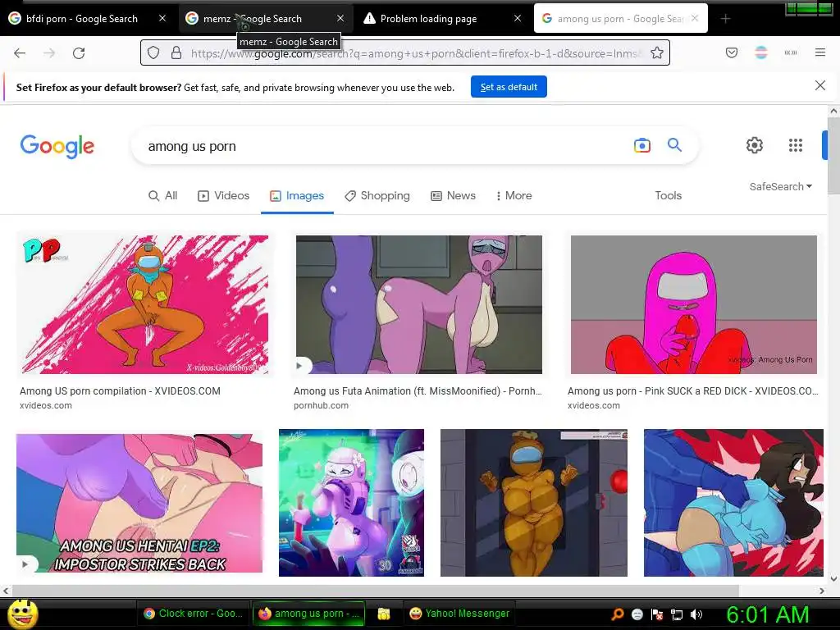The width and height of the screenshot is (840, 630).
Task: Open the network tray icon
Action: tap(677, 614)
